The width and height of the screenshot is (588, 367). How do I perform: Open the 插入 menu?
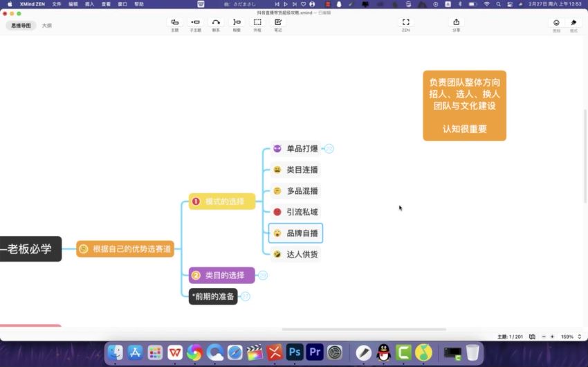90,4
